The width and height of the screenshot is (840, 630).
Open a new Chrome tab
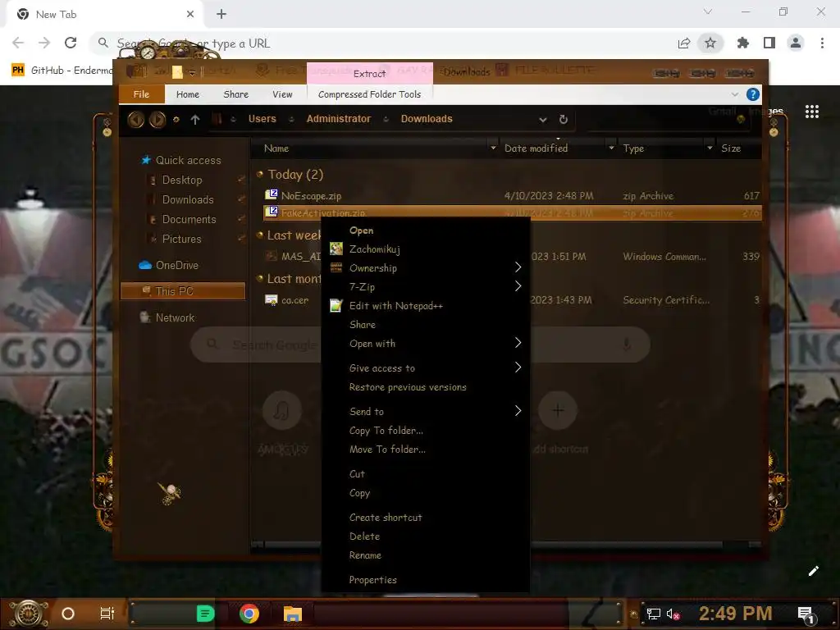point(221,14)
